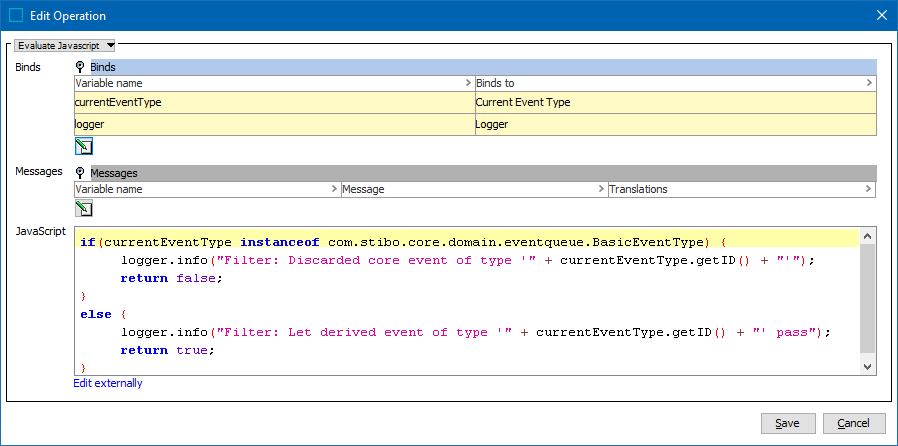
Task: Click the pin icon beside the Messages header
Action: tap(81, 173)
